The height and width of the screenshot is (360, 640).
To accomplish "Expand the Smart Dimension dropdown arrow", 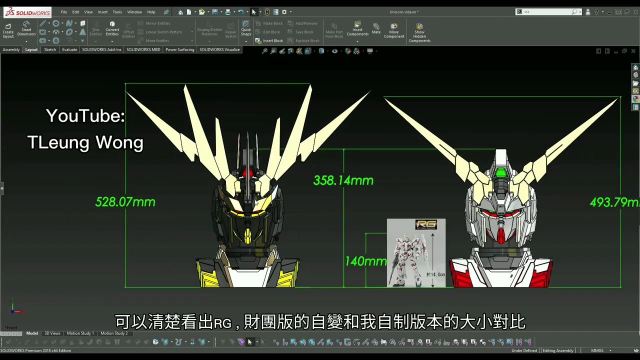I will coord(26,41).
